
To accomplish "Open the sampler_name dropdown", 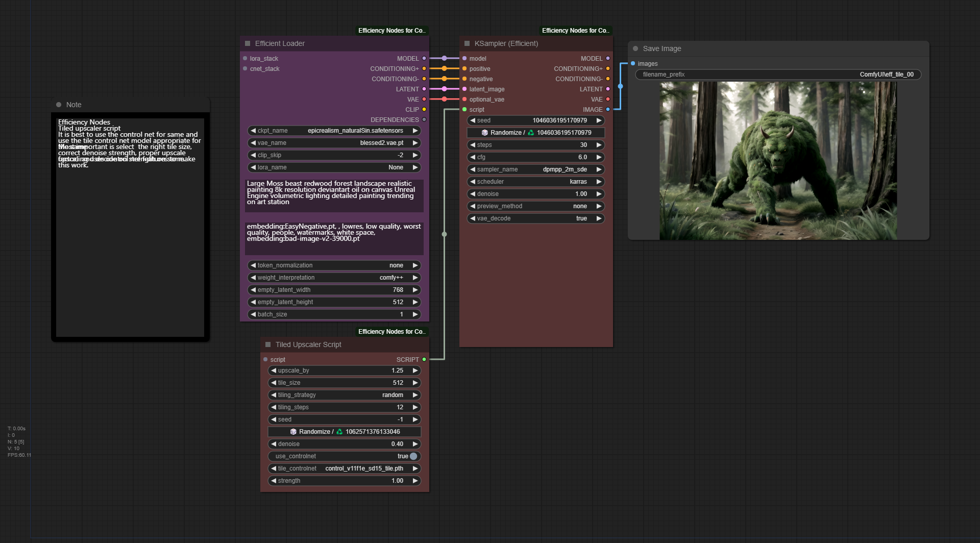I will pos(535,169).
